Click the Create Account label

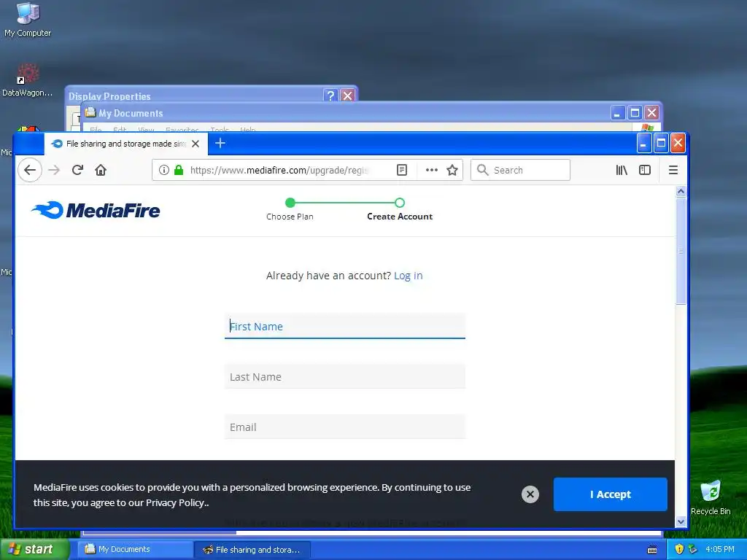[400, 217]
